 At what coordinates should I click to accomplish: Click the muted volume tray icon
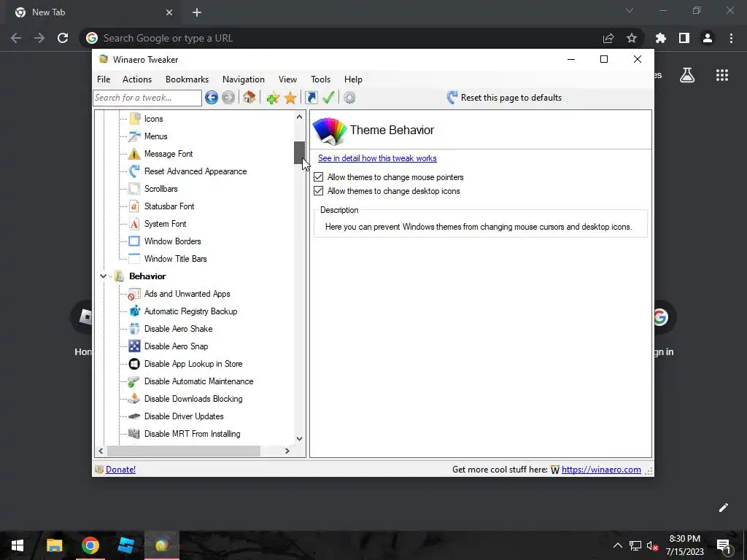click(652, 545)
